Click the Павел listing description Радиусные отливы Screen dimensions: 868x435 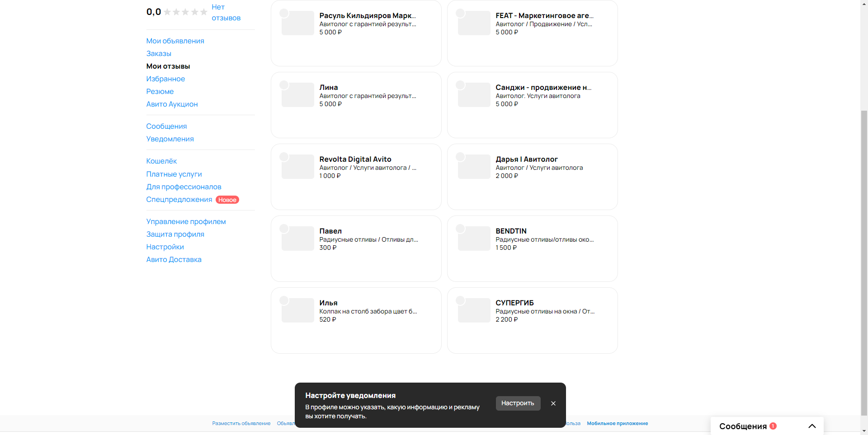[x=368, y=239]
